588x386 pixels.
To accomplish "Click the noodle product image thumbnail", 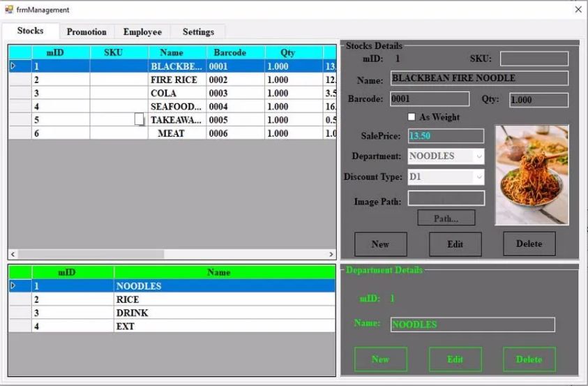I will (532, 175).
